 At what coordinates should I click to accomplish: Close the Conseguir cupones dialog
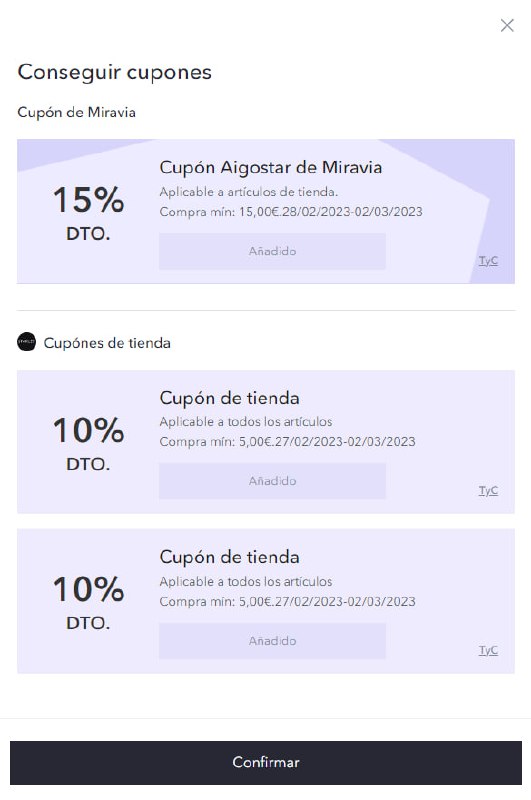click(x=507, y=26)
